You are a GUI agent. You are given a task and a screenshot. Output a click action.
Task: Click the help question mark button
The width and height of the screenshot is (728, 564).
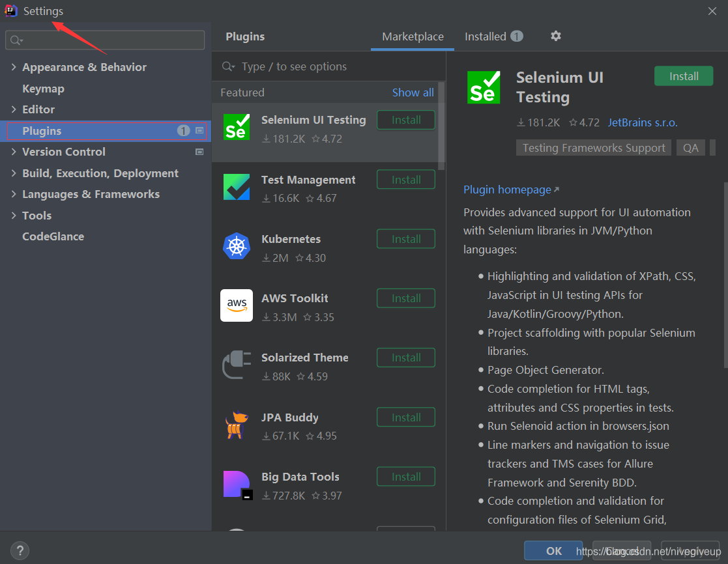[x=20, y=550]
